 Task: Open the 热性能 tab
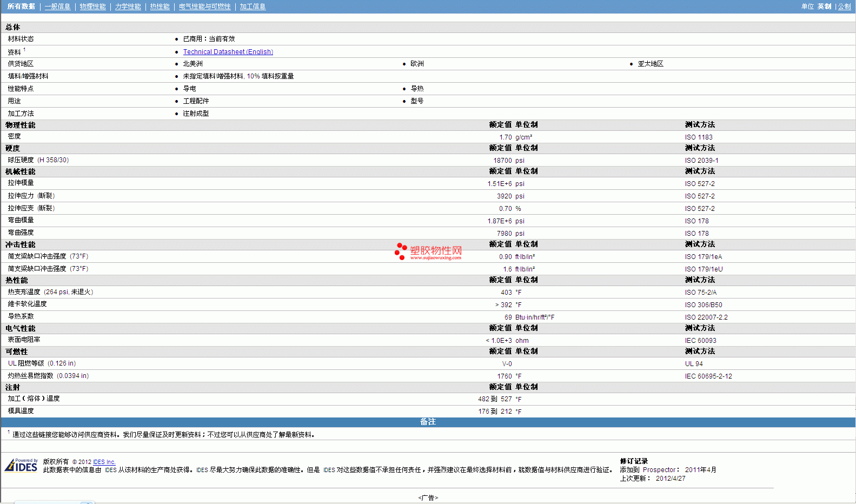[x=160, y=6]
